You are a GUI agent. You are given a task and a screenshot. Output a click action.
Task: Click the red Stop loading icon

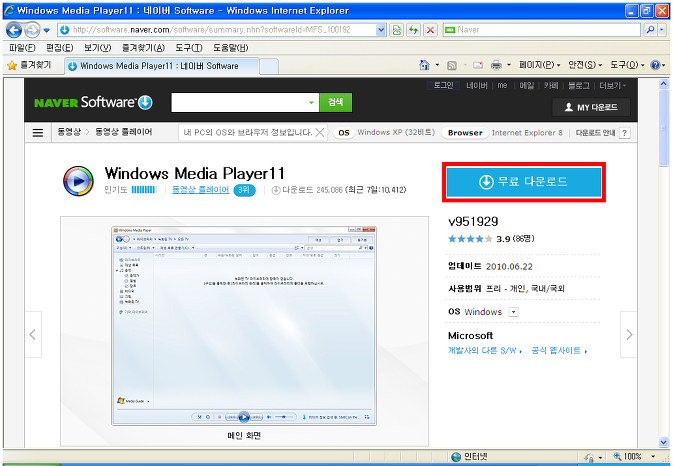coord(430,30)
